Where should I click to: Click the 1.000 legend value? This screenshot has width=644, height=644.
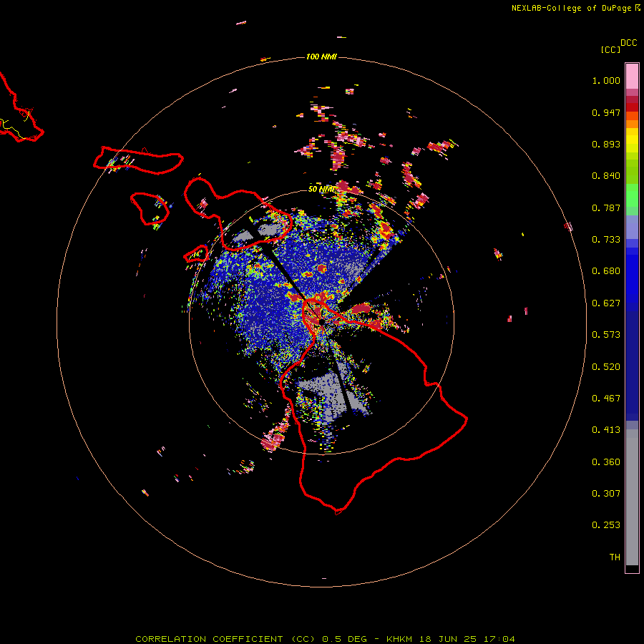(606, 80)
